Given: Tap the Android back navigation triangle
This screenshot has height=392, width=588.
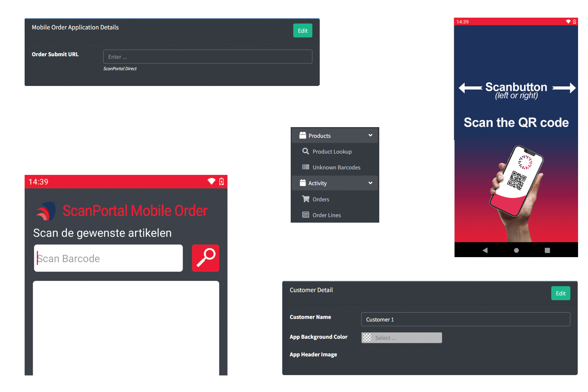Looking at the screenshot, I should coord(485,250).
